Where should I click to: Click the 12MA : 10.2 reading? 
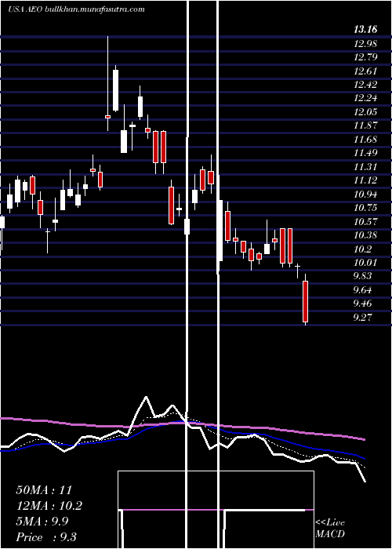pos(49,506)
